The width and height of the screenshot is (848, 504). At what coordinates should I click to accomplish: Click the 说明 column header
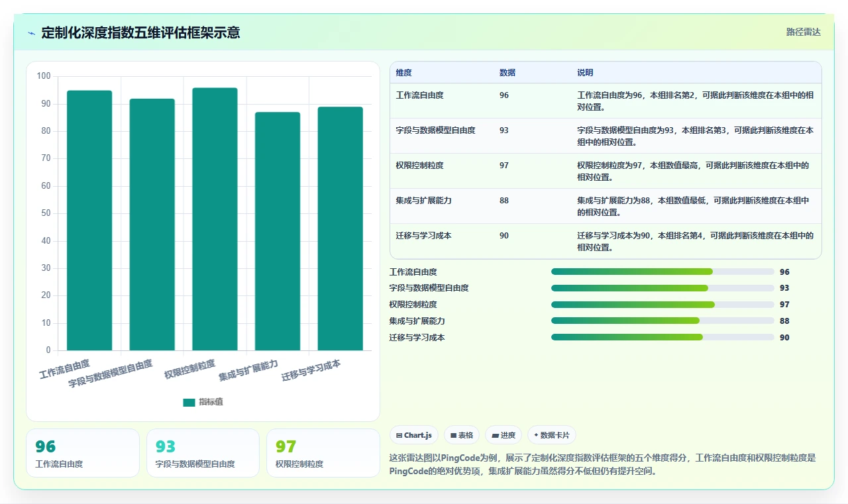click(585, 72)
